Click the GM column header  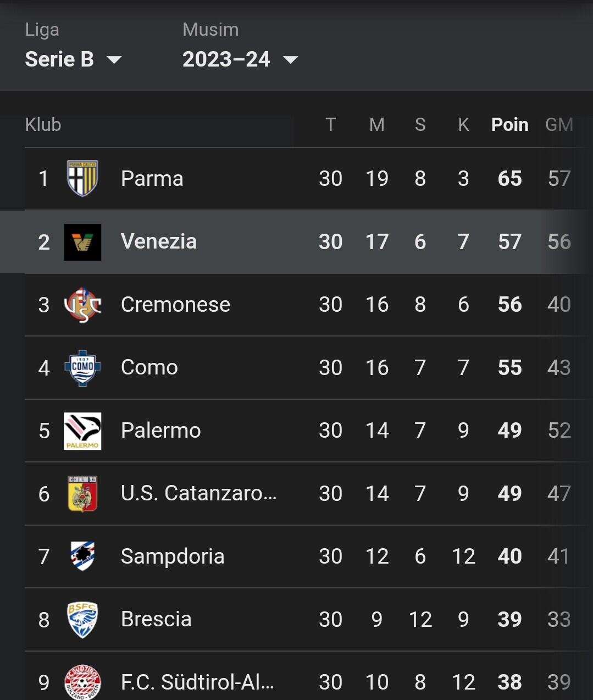pyautogui.click(x=559, y=125)
